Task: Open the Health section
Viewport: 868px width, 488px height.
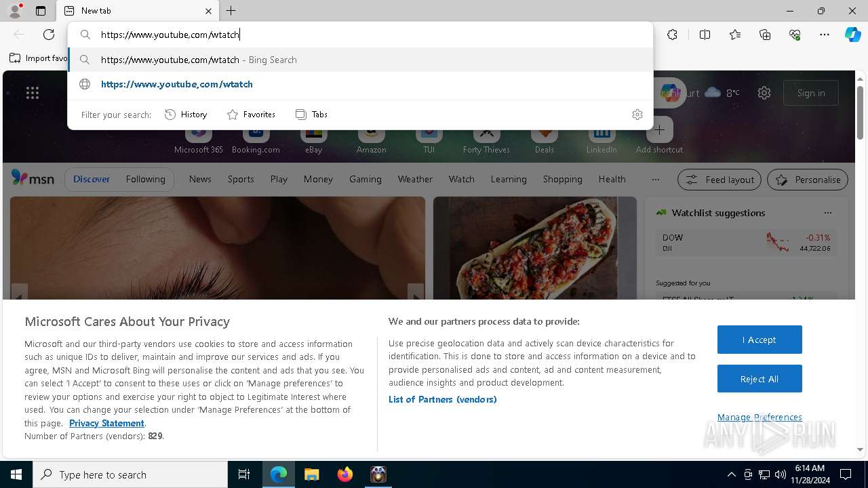Action: (612, 179)
